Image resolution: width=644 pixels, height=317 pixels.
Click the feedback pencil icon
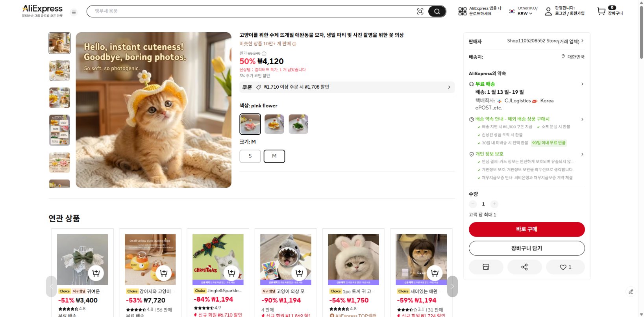pyautogui.click(x=630, y=292)
